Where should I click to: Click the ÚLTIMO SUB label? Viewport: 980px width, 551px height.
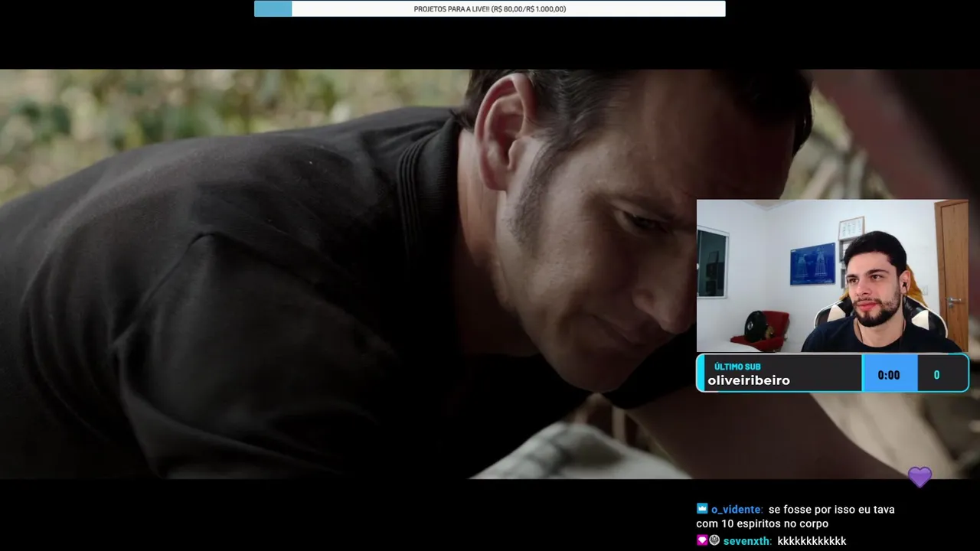click(x=737, y=367)
